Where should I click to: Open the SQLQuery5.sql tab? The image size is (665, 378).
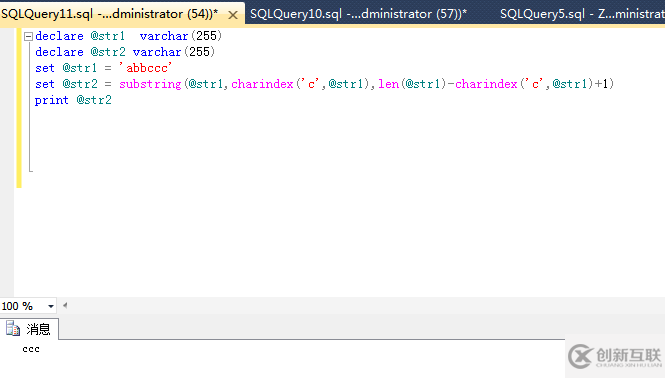click(x=582, y=14)
